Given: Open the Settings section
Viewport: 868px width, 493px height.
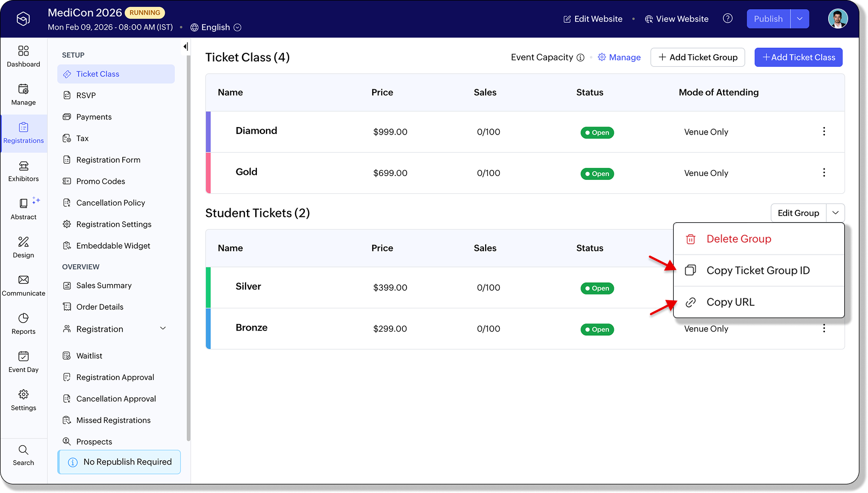Looking at the screenshot, I should [x=24, y=400].
